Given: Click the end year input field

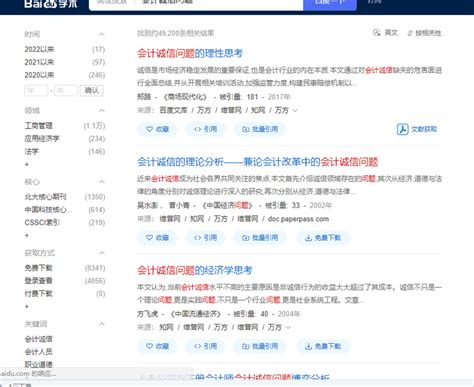Looking at the screenshot, I should [x=66, y=90].
